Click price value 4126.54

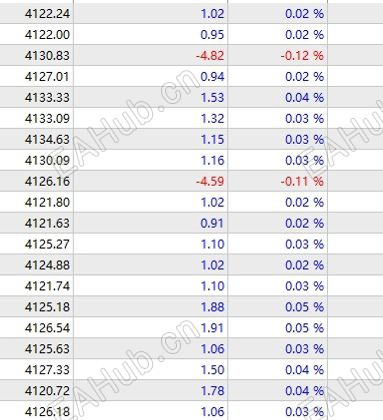pyautogui.click(x=47, y=328)
